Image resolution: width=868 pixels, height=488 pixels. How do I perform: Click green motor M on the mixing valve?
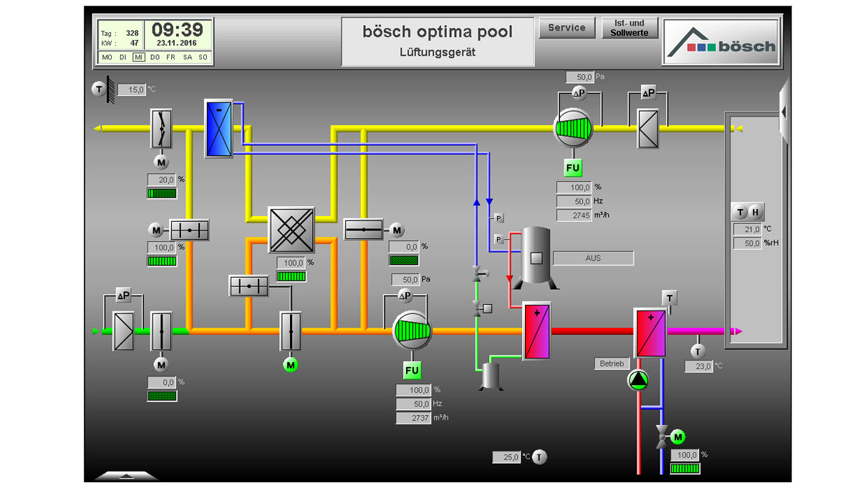(678, 436)
